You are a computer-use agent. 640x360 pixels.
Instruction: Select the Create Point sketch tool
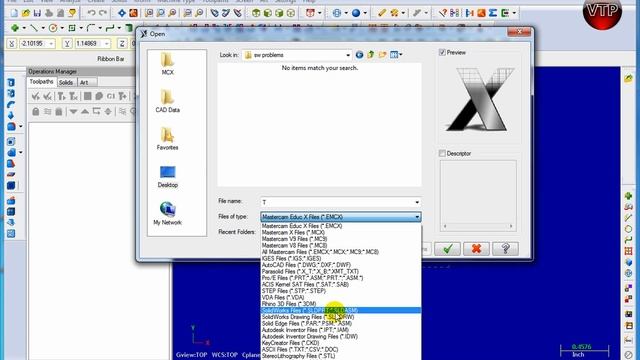(x=15, y=28)
